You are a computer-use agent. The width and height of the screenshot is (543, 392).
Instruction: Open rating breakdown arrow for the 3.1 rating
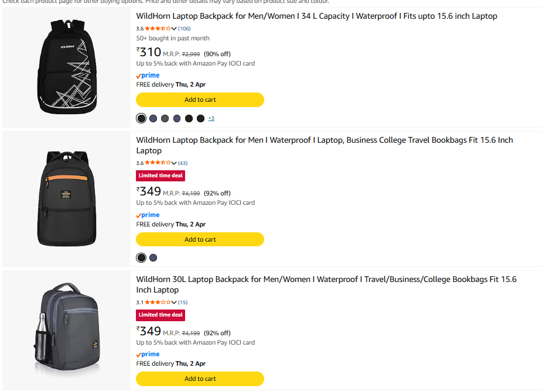(174, 302)
